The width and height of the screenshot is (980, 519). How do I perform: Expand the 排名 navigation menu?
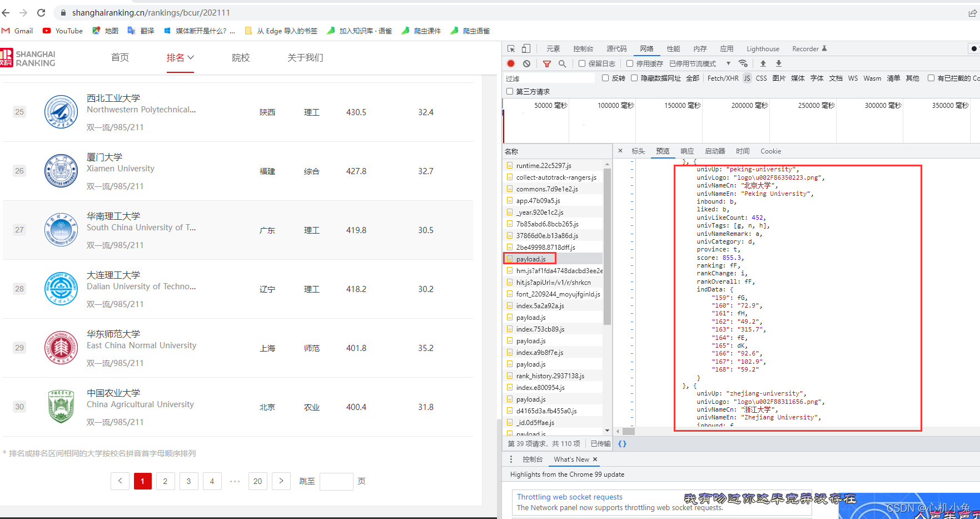pos(180,57)
